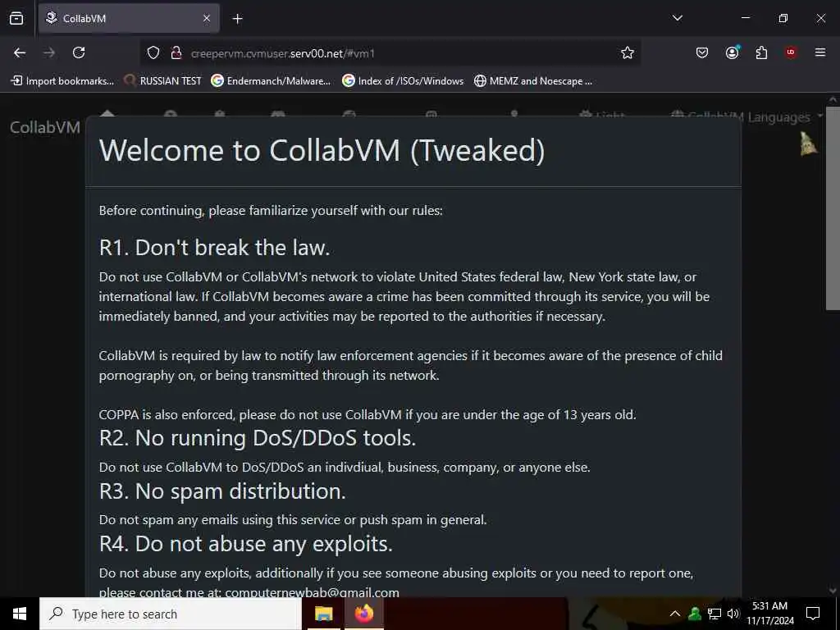The height and width of the screenshot is (630, 840).
Task: Bookmark this page with the star
Action: point(628,52)
